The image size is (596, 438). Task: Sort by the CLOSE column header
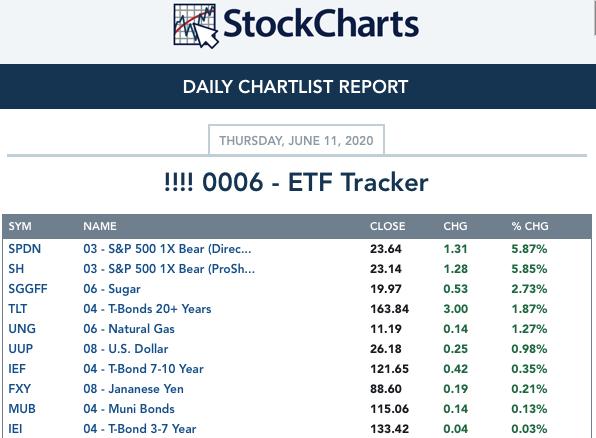[x=387, y=226]
